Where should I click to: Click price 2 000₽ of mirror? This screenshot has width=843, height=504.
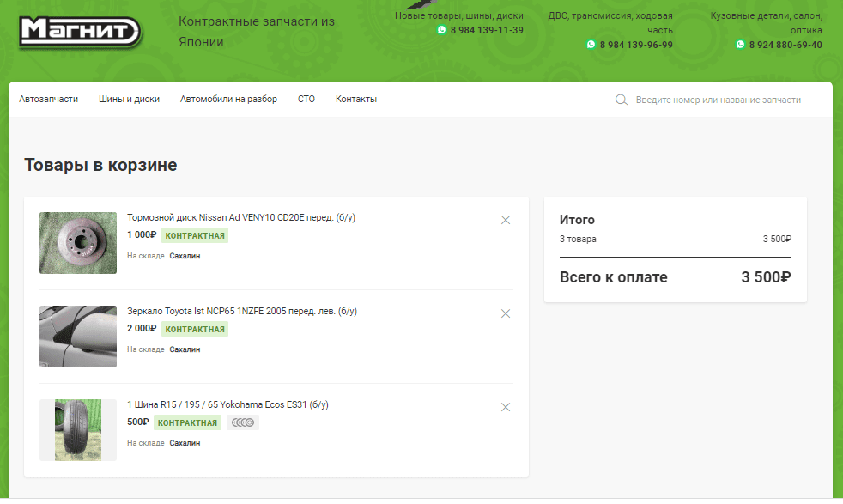click(x=142, y=329)
